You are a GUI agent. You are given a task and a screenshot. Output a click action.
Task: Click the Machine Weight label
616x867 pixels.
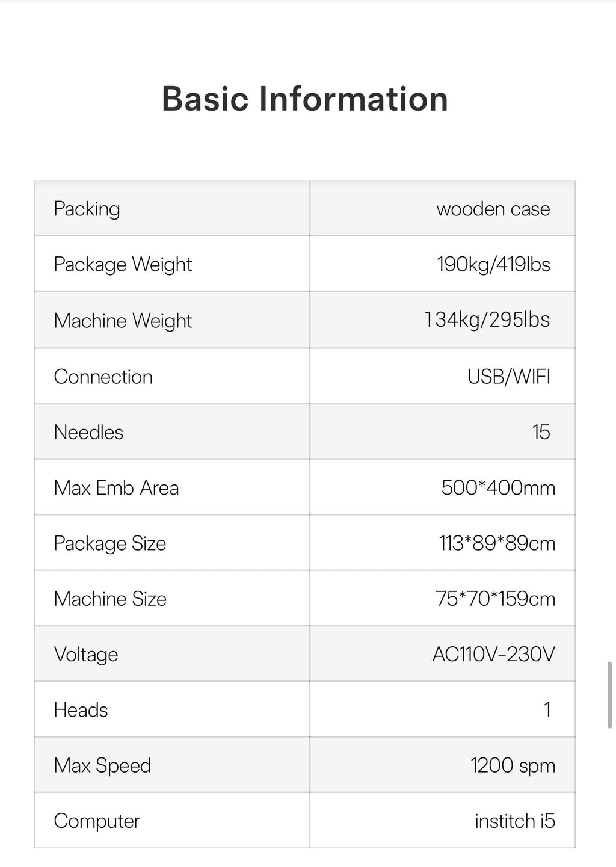point(123,320)
